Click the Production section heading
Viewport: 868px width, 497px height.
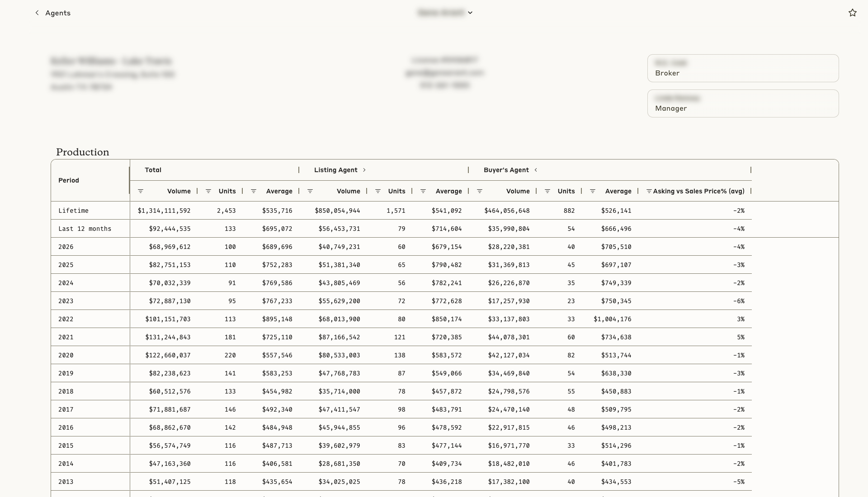click(x=83, y=152)
